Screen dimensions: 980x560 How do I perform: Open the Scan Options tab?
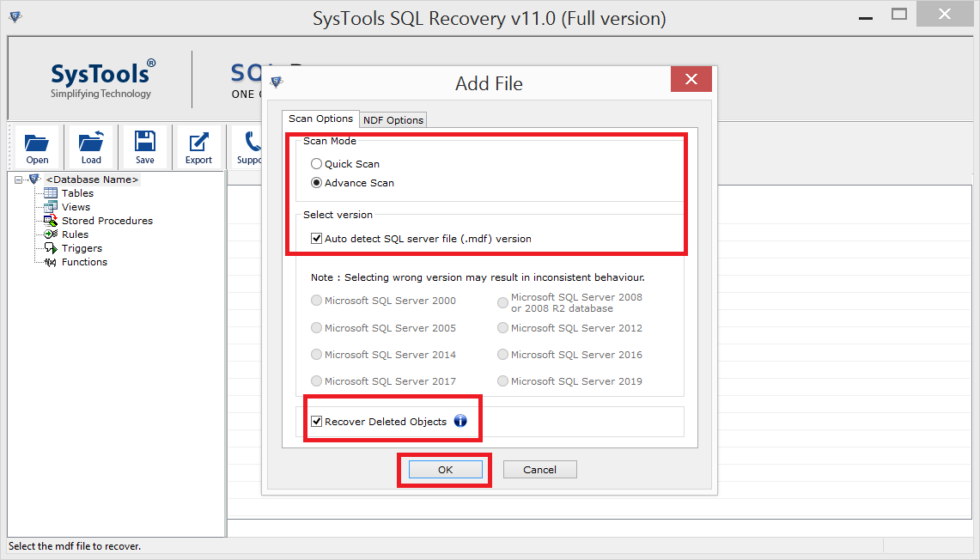point(320,119)
